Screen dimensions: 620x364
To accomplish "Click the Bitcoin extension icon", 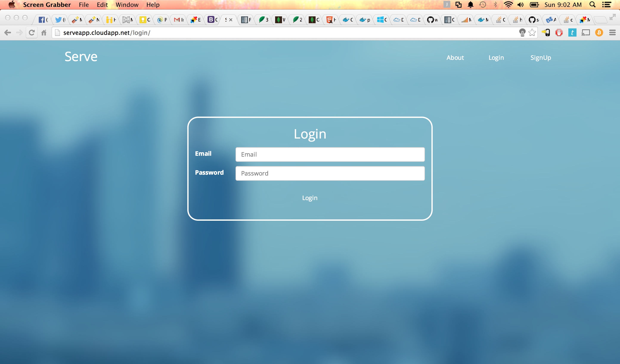I will tap(599, 32).
